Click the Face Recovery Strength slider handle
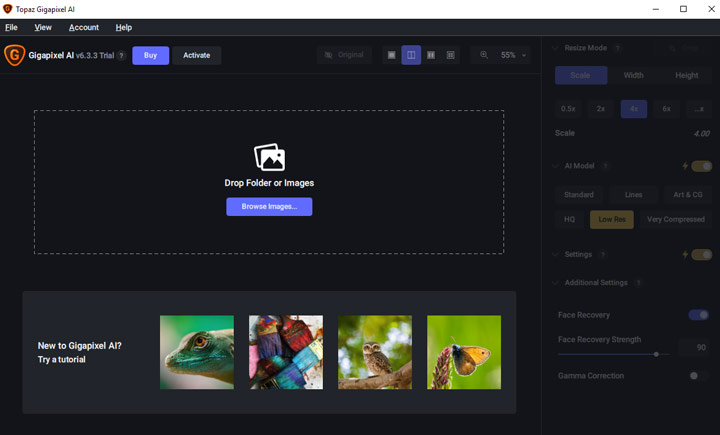 (656, 354)
